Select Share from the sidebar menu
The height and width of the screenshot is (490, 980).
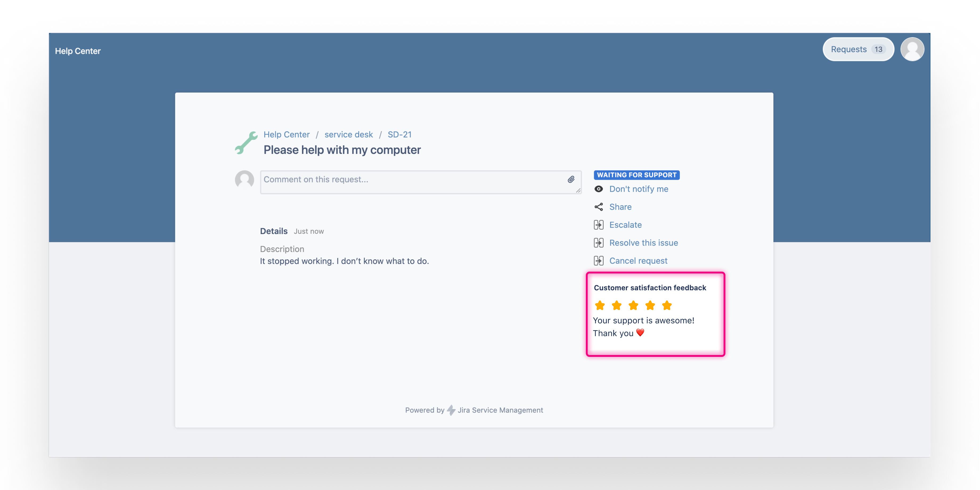pyautogui.click(x=621, y=206)
